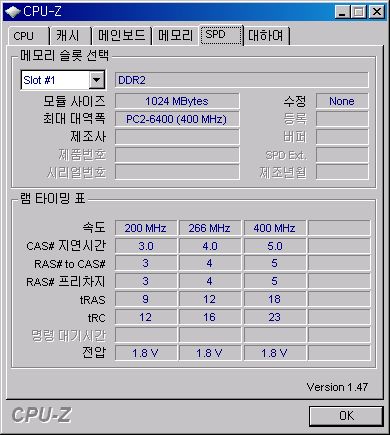
Task: Click the tRC value 23
Action: tap(275, 317)
